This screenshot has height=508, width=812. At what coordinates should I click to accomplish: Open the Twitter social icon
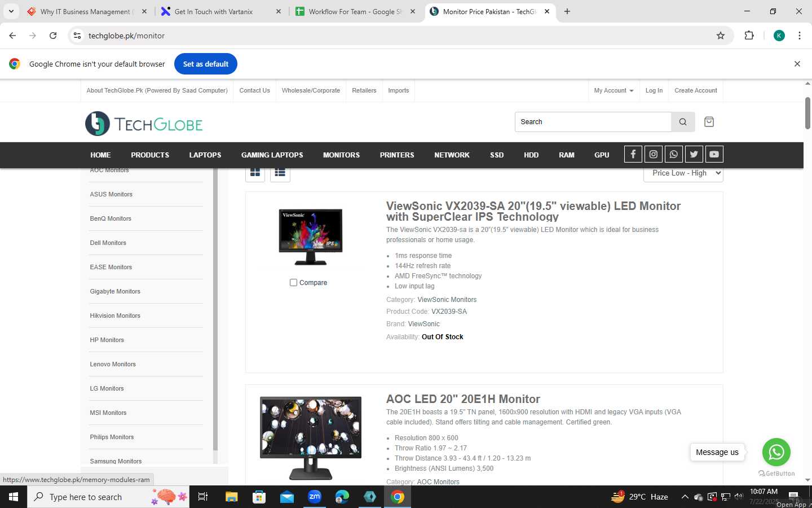(x=694, y=154)
